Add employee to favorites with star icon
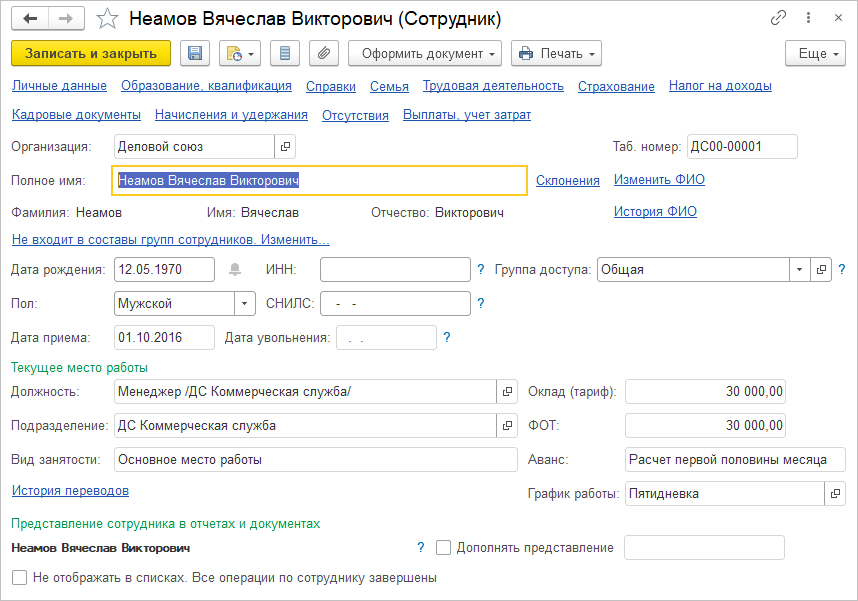Screen dimensions: 858x601 pyautogui.click(x=108, y=19)
